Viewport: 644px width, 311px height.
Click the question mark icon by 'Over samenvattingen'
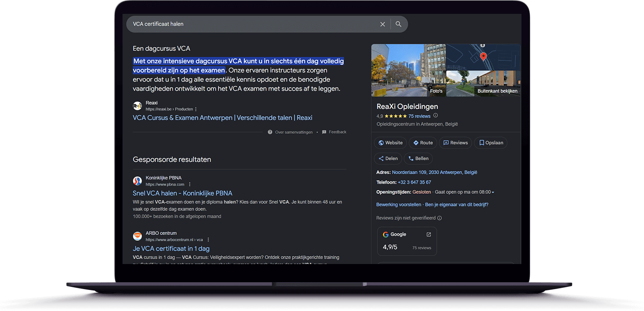(x=270, y=132)
